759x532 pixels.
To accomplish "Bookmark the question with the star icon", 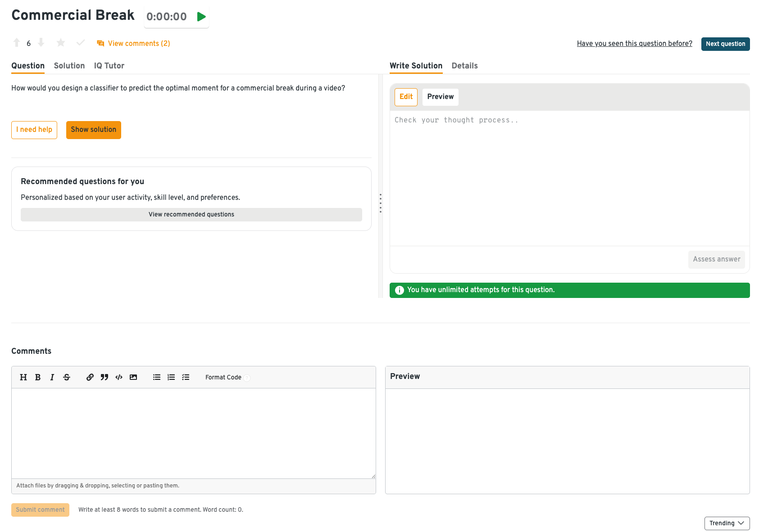I will 61,43.
